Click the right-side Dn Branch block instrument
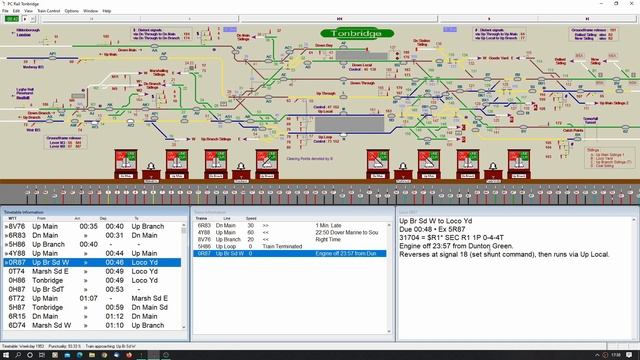The width and height of the screenshot is (640, 360). (468, 164)
